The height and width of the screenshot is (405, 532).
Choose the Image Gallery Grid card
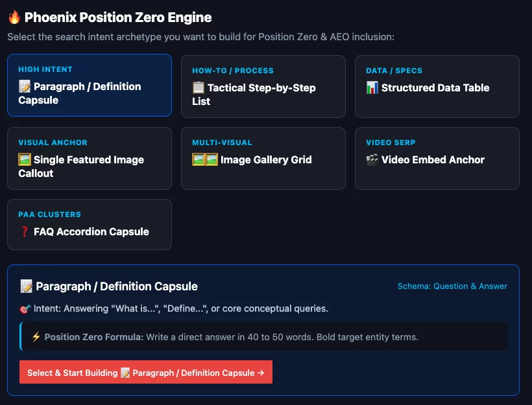(x=263, y=158)
